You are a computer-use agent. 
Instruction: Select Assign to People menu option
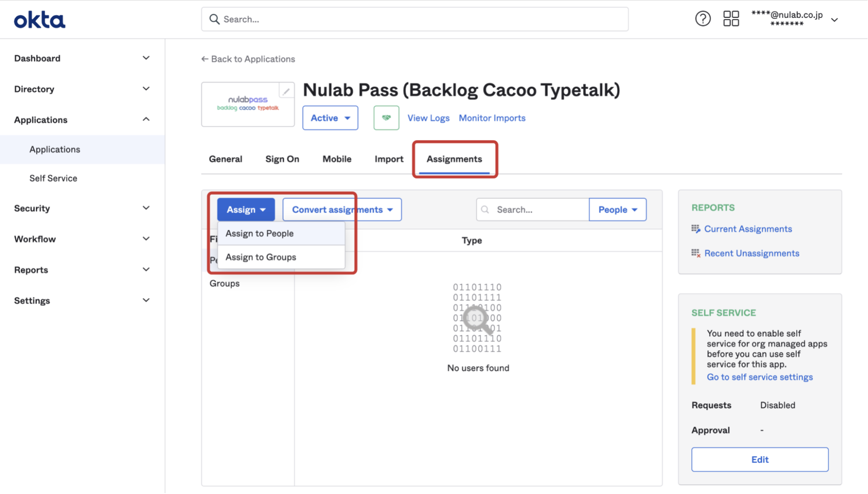point(281,233)
